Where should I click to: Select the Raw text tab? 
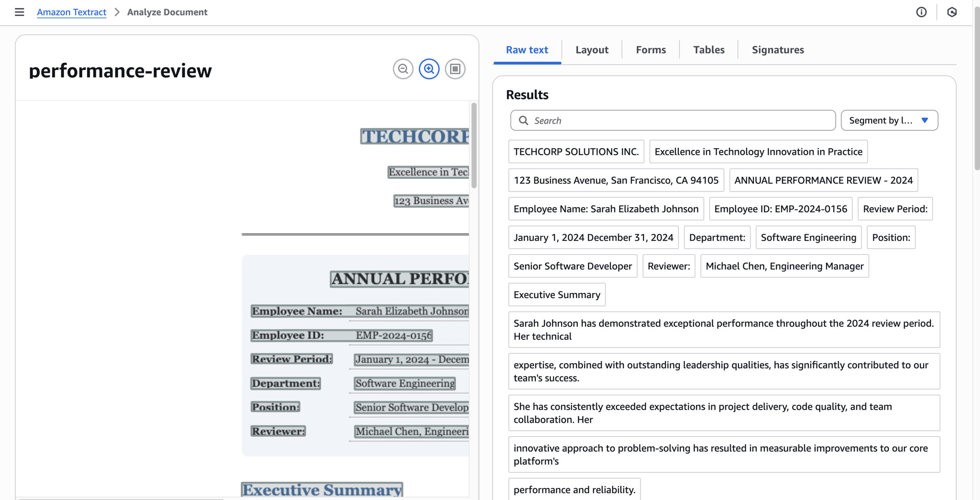(x=527, y=50)
